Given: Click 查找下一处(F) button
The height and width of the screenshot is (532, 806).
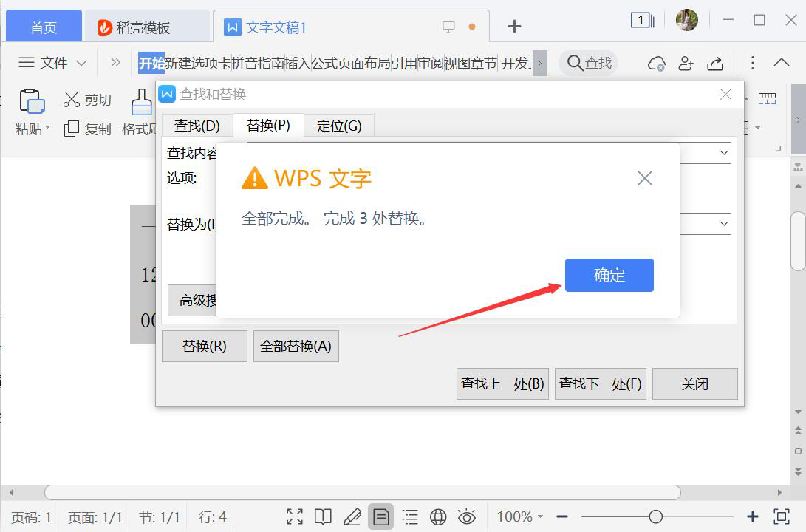Looking at the screenshot, I should (601, 383).
